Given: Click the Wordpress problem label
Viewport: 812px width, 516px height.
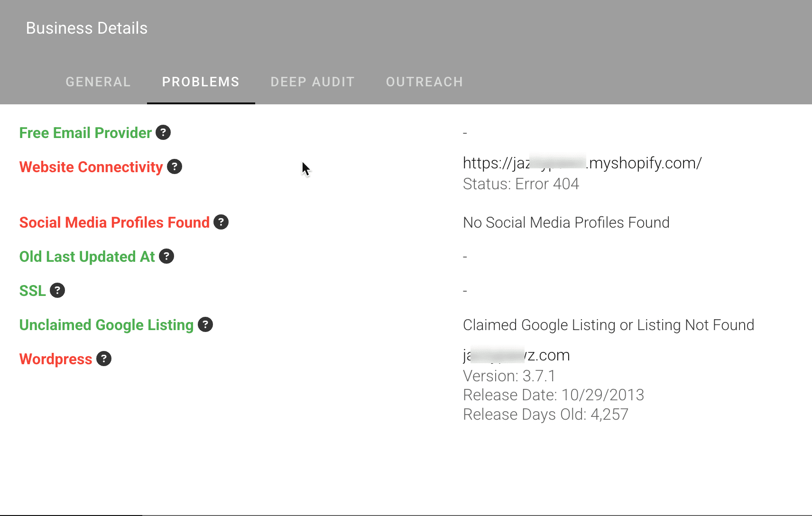Looking at the screenshot, I should [56, 359].
